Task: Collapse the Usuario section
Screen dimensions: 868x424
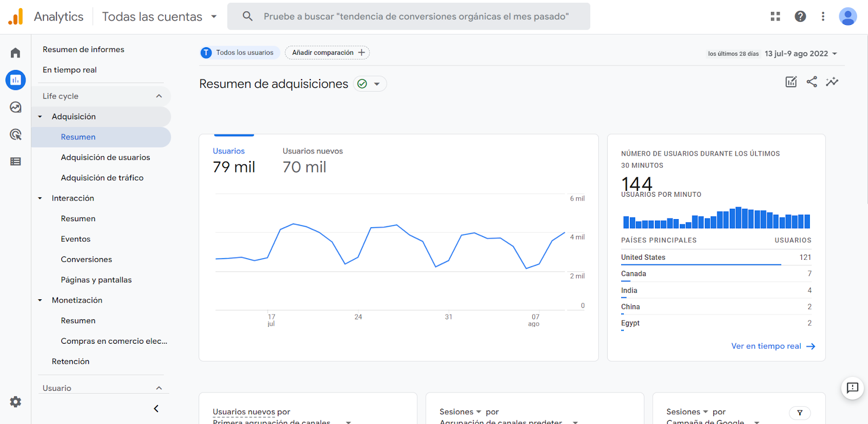Action: point(159,388)
